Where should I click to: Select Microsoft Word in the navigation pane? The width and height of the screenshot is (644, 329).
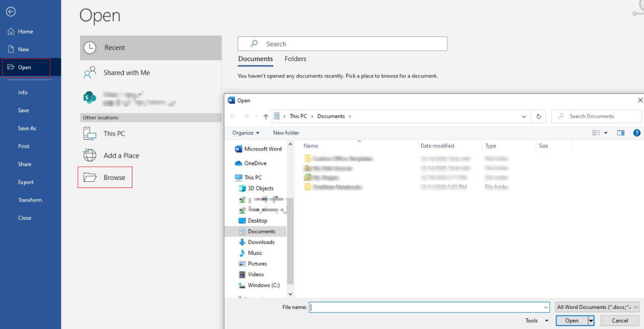[262, 149]
